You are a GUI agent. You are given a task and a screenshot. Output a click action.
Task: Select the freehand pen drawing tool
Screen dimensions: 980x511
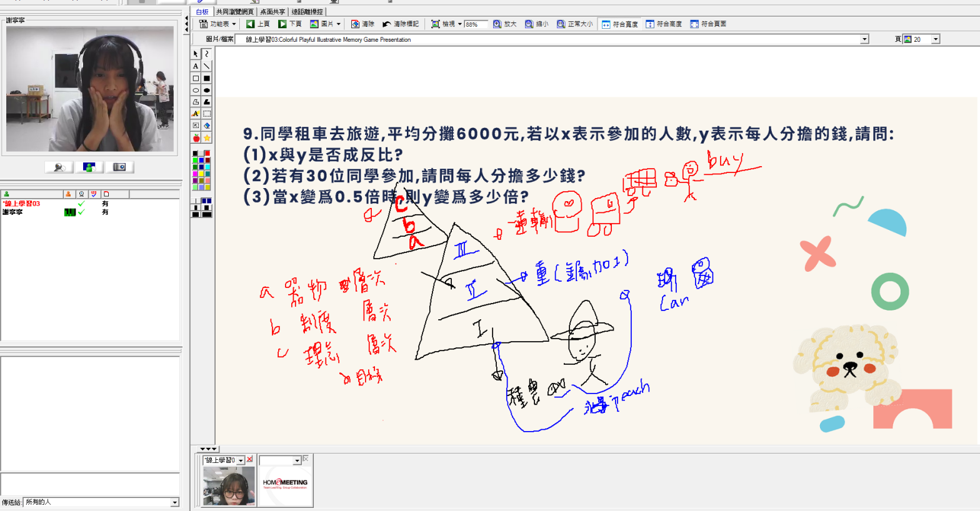pos(207,54)
